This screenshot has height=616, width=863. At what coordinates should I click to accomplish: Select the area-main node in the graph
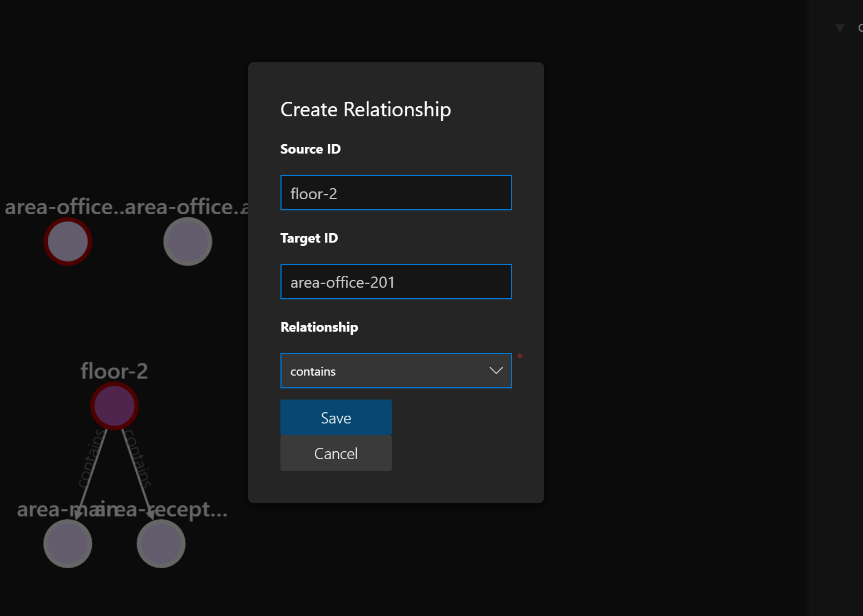point(67,543)
